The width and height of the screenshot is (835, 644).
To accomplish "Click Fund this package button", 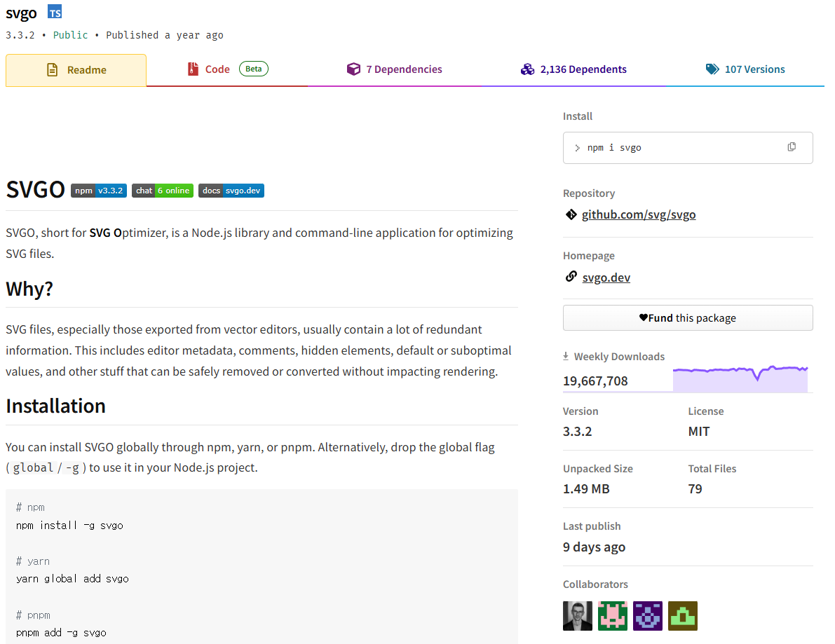I will (x=688, y=317).
